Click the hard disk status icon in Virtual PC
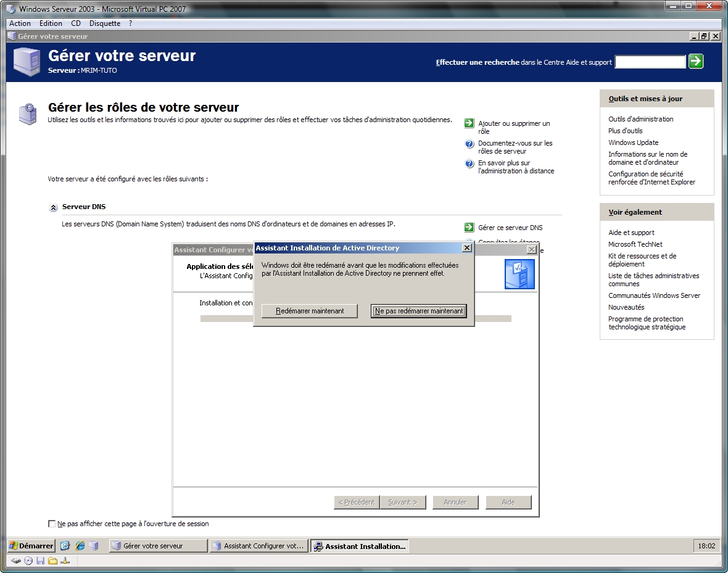The image size is (728, 573). [x=16, y=561]
